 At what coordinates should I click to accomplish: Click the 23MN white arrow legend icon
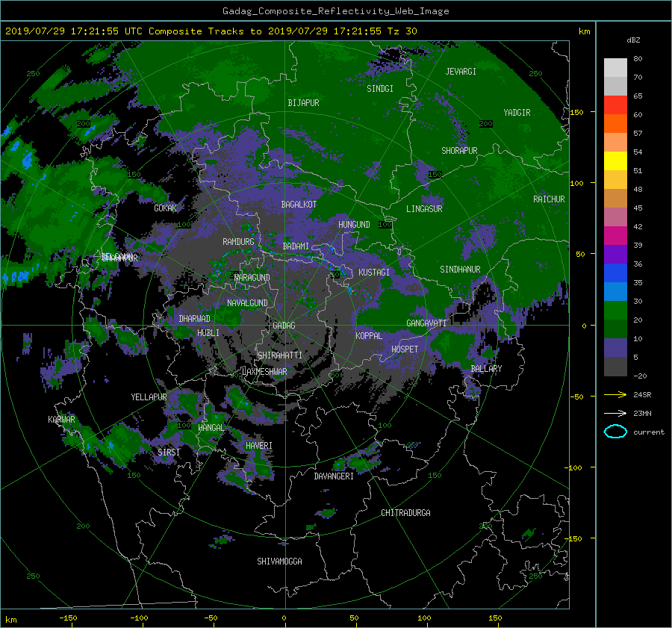click(x=615, y=413)
